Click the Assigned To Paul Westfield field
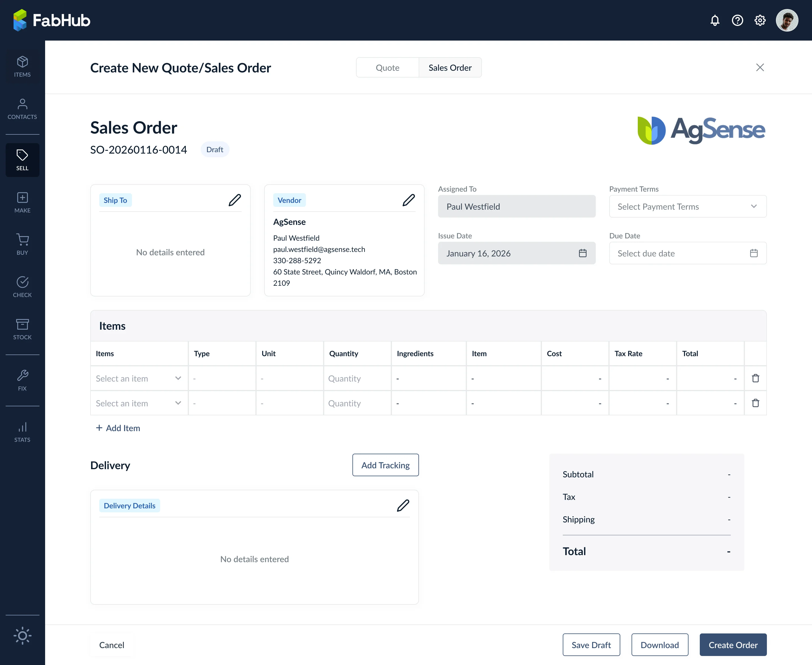The width and height of the screenshot is (812, 665). pos(517,207)
